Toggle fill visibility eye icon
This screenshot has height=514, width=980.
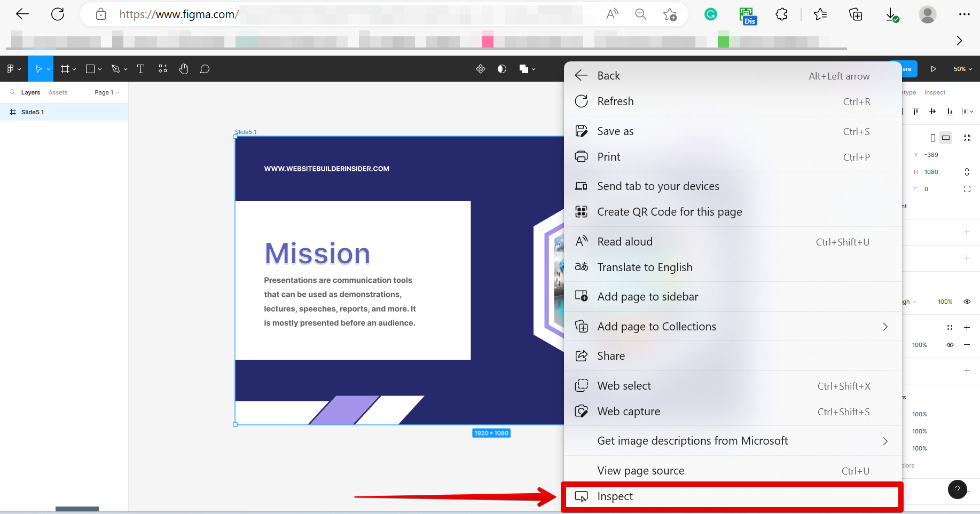(x=950, y=345)
